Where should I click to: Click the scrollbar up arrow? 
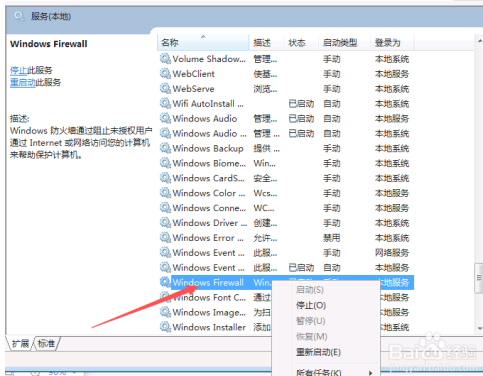[479, 41]
